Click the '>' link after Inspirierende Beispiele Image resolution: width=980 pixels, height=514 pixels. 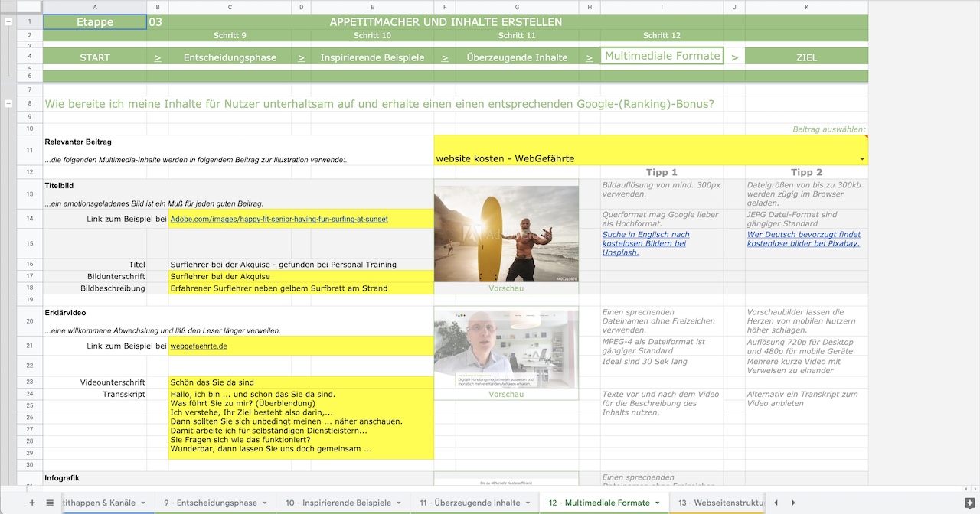(445, 57)
